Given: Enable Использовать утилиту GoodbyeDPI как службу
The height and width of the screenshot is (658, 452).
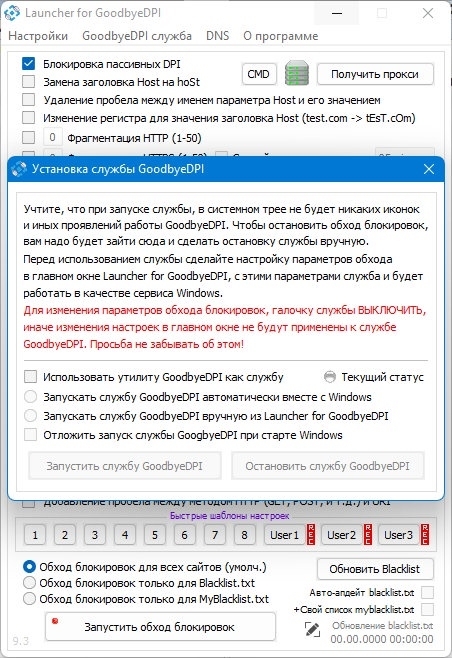Looking at the screenshot, I should (x=30, y=376).
